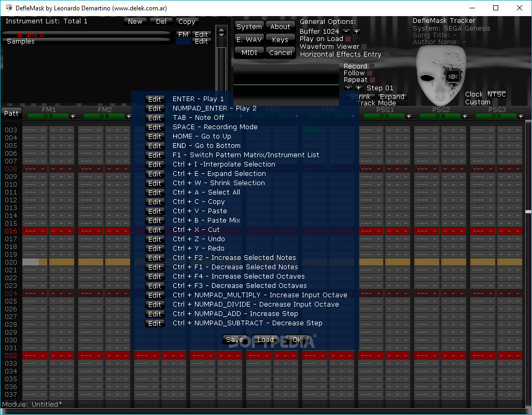Mute the PSG1 channel ON toggle

coord(384,116)
